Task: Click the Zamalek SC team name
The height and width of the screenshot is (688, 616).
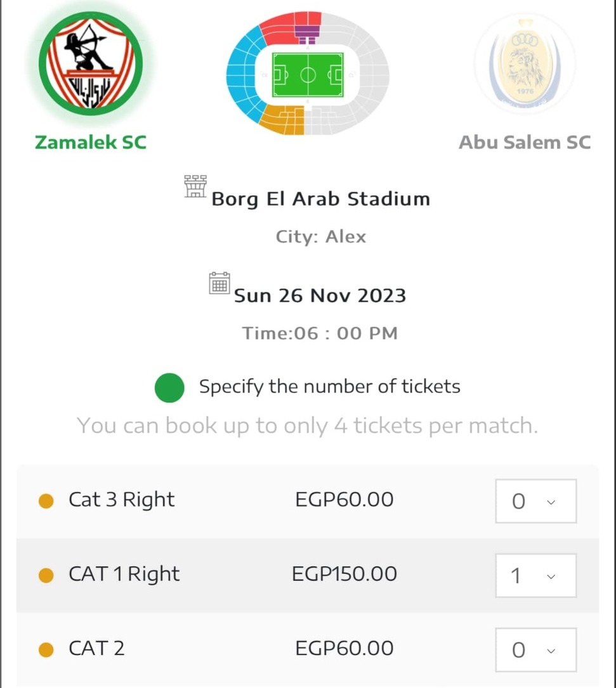Action: click(x=91, y=142)
